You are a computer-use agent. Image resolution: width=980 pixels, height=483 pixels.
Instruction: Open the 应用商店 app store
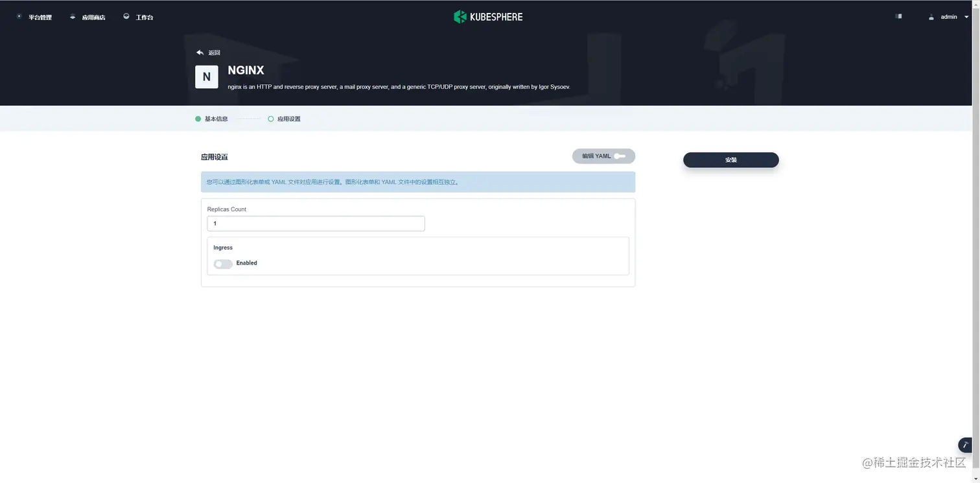pos(87,17)
